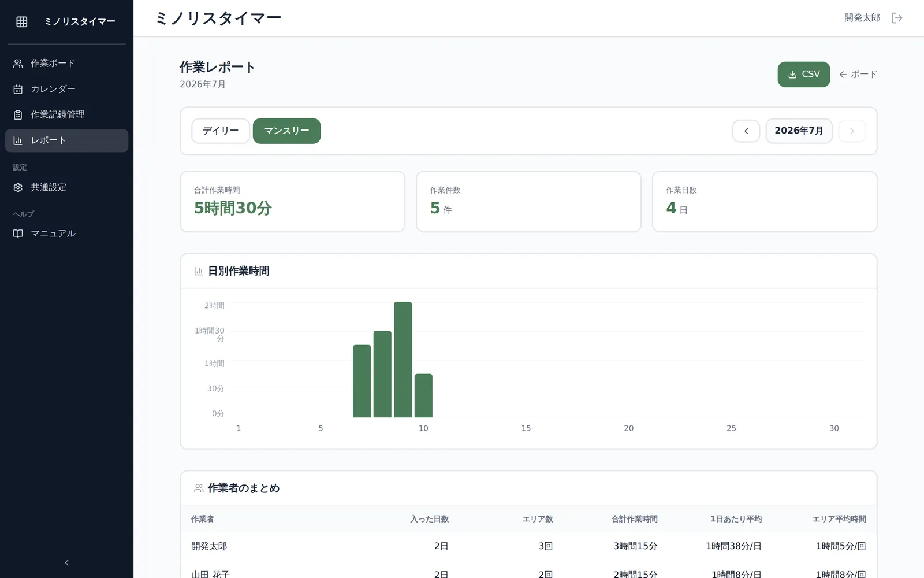This screenshot has height=578, width=924.
Task: Click the 1日あたり平均 column header
Action: coord(736,519)
